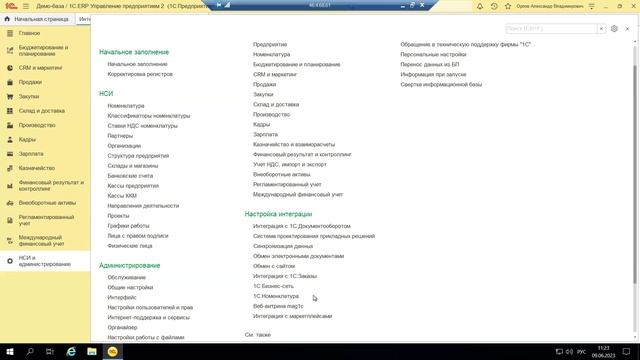Open Windows Start menu
640x360 pixels.
click(10, 351)
